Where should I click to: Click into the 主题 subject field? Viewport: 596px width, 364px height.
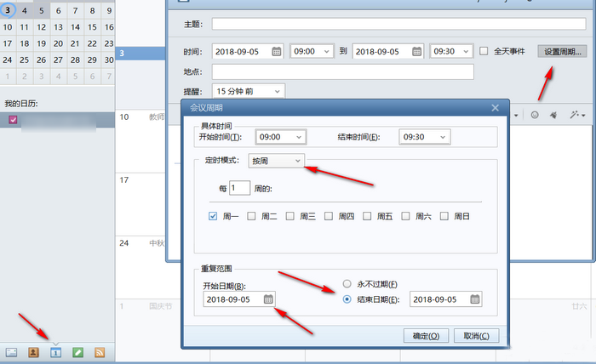400,24
